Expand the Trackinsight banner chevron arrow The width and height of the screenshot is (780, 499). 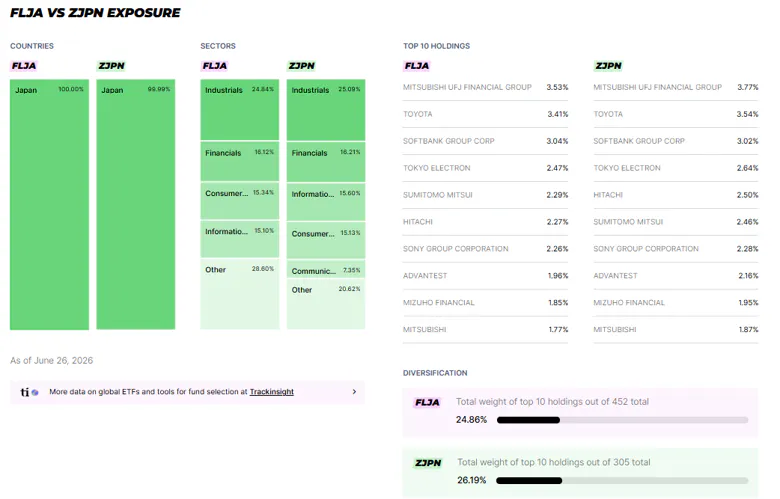click(354, 392)
